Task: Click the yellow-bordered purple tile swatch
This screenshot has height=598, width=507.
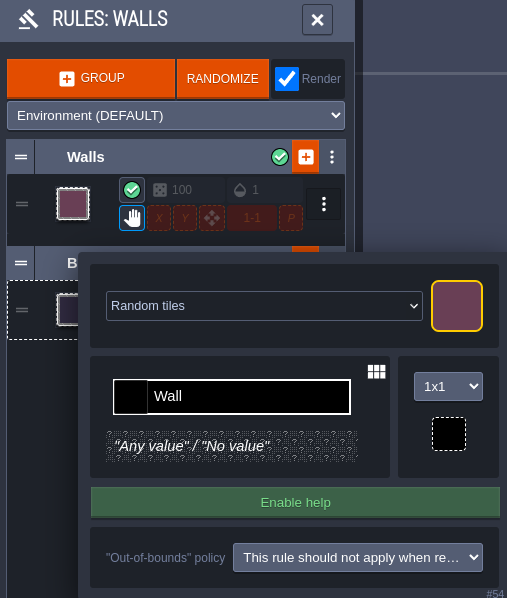Action: [457, 306]
